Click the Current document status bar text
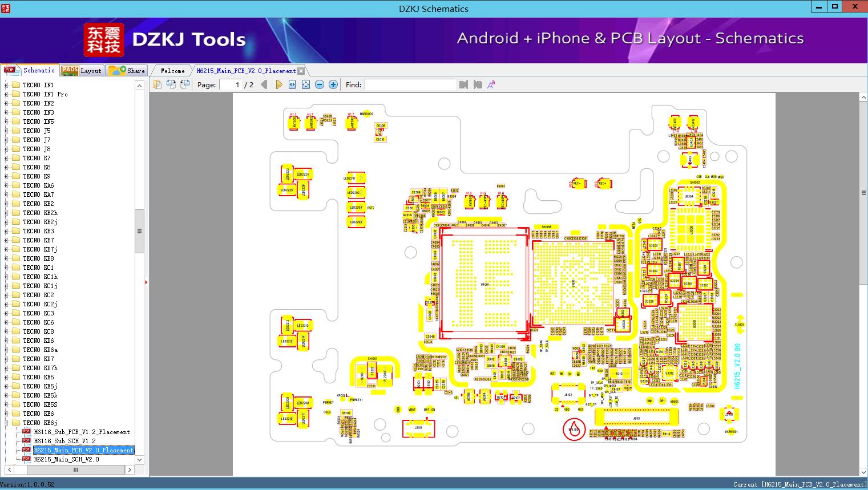The width and height of the screenshot is (868, 490). click(x=800, y=484)
